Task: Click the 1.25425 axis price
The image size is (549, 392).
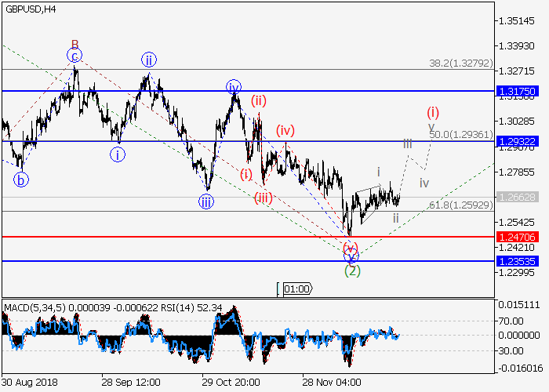Action: [517, 222]
